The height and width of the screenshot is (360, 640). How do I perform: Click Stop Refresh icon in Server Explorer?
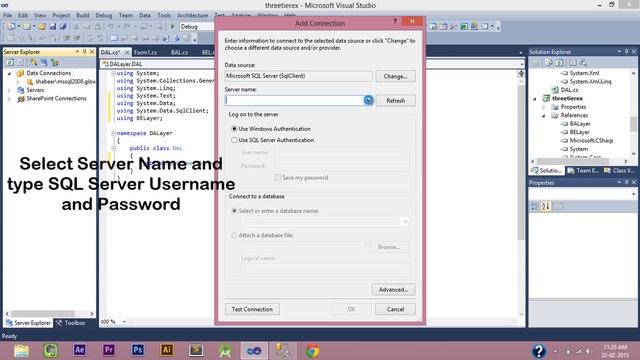20,62
